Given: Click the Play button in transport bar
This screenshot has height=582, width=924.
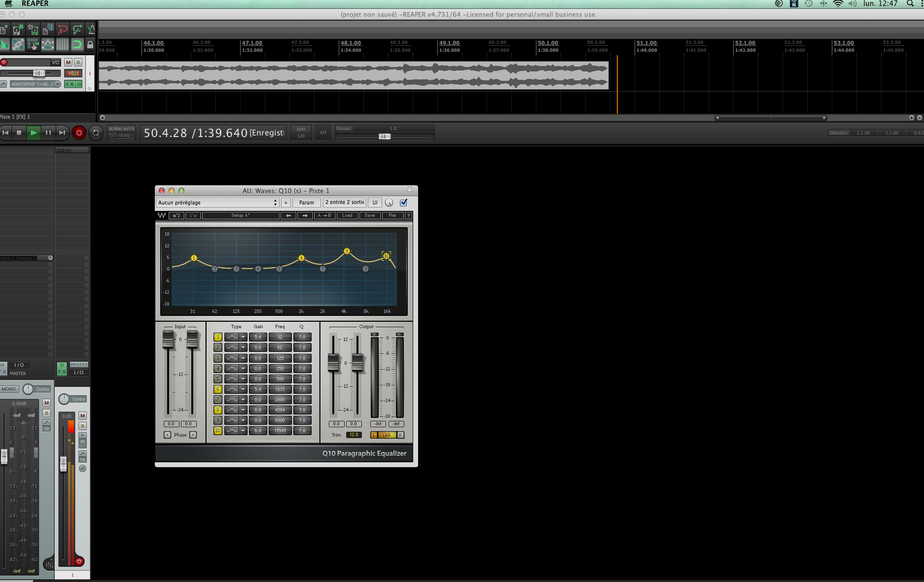Looking at the screenshot, I should (33, 133).
